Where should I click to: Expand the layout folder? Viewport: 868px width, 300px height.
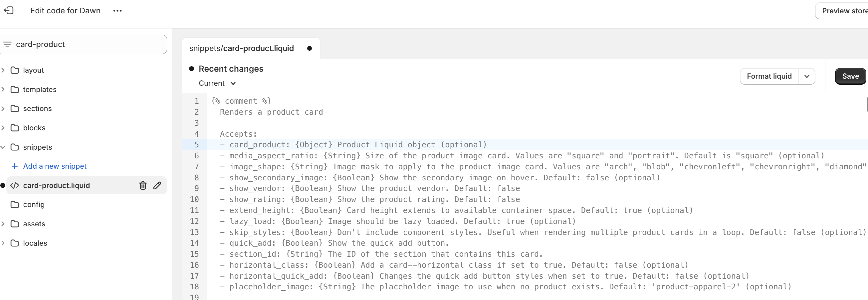pyautogui.click(x=3, y=70)
